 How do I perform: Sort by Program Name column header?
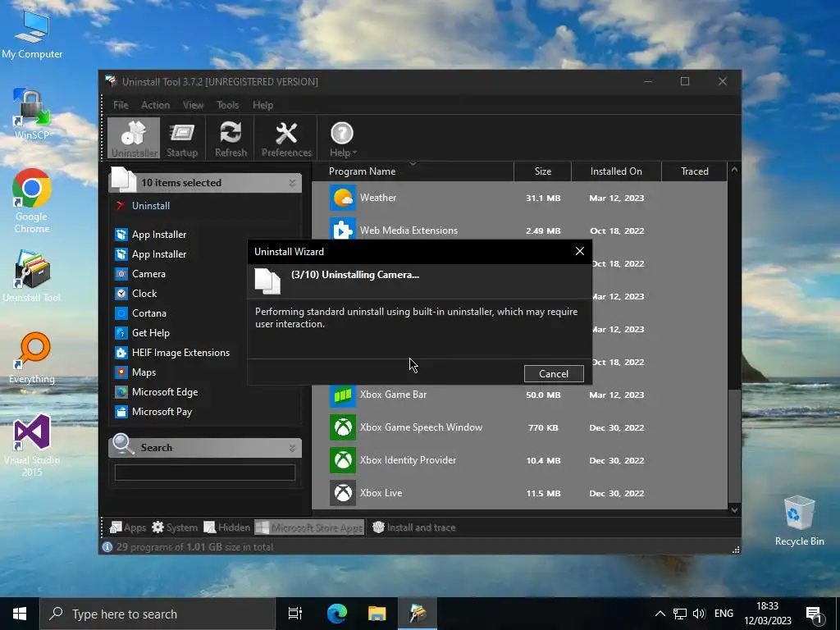[413, 171]
